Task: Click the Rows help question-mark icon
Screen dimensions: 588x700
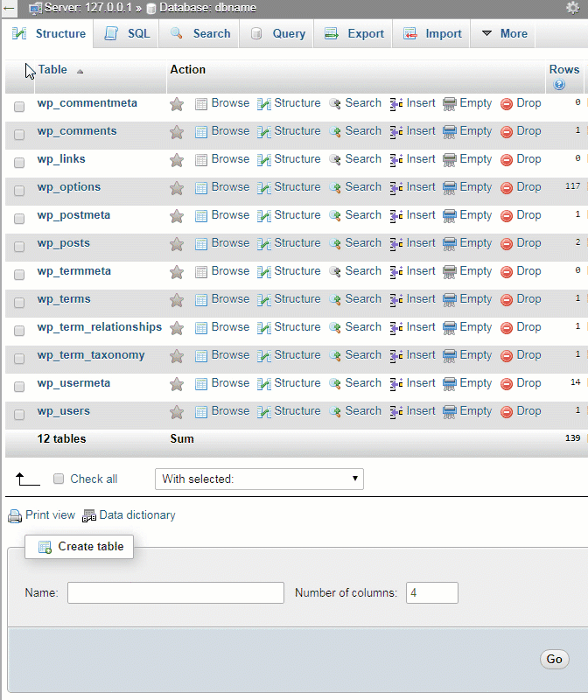Action: 559,84
